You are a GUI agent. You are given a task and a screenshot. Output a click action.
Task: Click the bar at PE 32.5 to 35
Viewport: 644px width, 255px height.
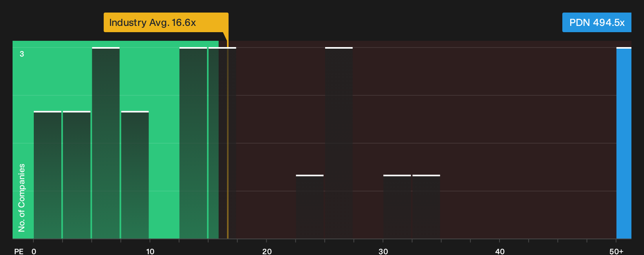pos(426,207)
